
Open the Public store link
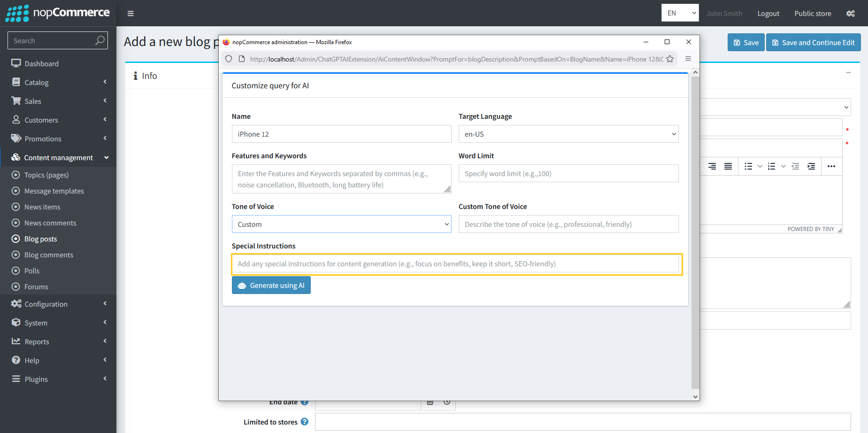813,13
